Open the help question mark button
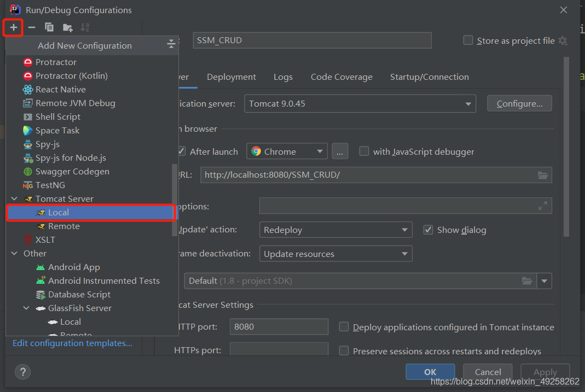Screen dimensions: 585x392 tap(23, 372)
